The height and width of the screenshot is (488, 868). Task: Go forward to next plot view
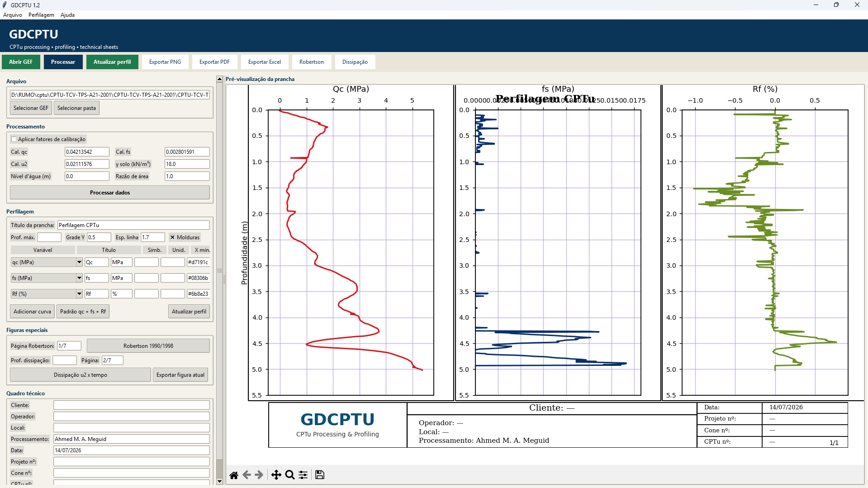click(x=260, y=475)
